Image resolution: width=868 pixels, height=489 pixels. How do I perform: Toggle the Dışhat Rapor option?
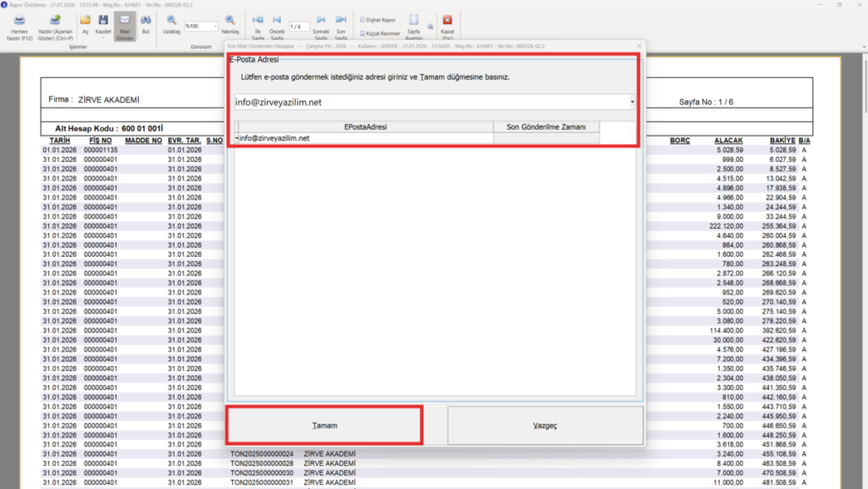click(x=377, y=19)
